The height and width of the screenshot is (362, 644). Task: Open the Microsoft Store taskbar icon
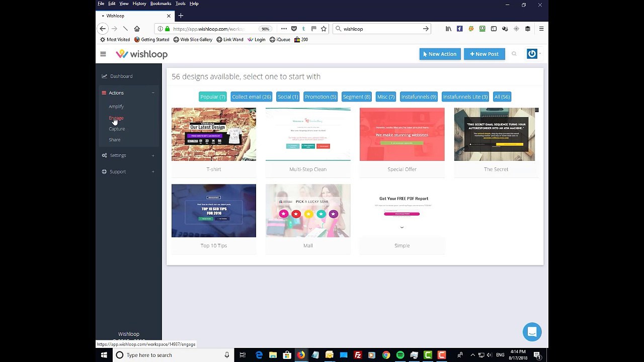[287, 355]
